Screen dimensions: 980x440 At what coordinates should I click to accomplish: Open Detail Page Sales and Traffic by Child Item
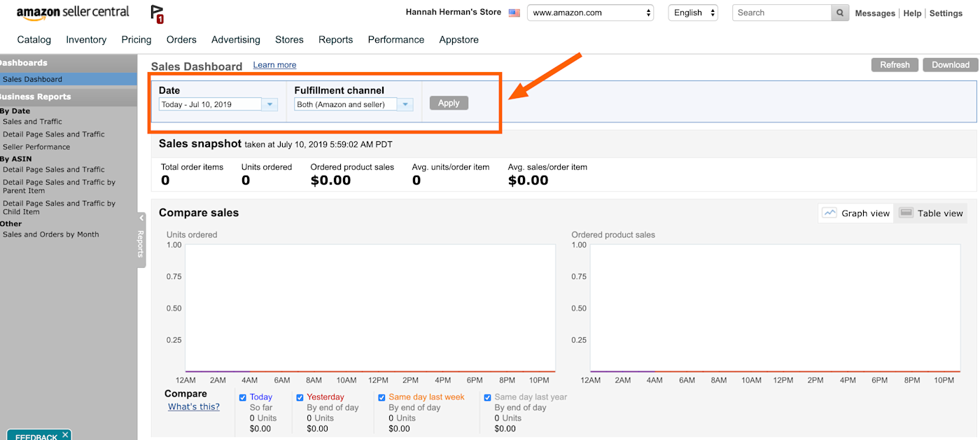coord(59,207)
